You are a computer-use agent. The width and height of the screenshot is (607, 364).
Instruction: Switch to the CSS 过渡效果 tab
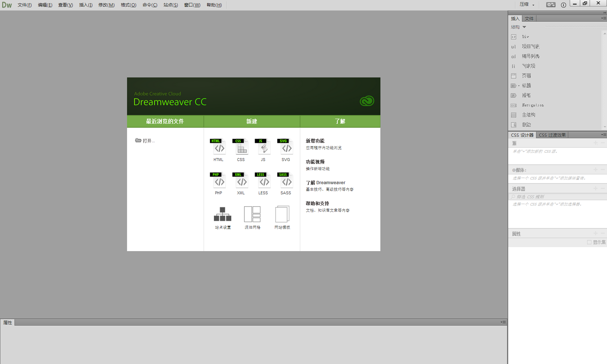pyautogui.click(x=552, y=135)
